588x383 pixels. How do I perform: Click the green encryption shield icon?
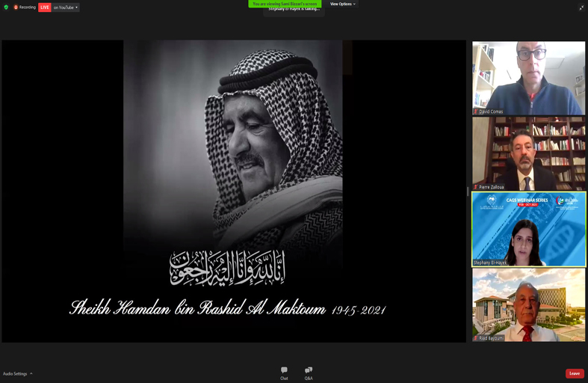[x=6, y=7]
